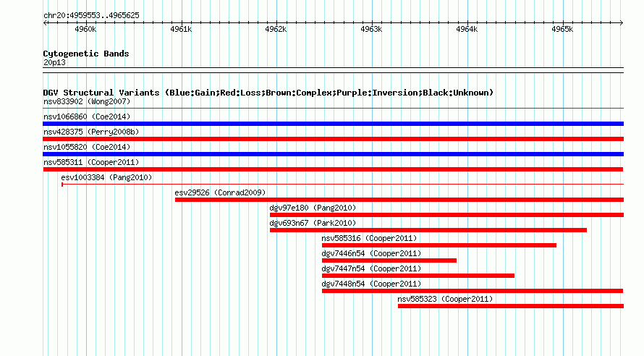The width and height of the screenshot is (644, 356).
Task: Open the dgv97e180 (Pang2010) variant label
Action: click(313, 208)
